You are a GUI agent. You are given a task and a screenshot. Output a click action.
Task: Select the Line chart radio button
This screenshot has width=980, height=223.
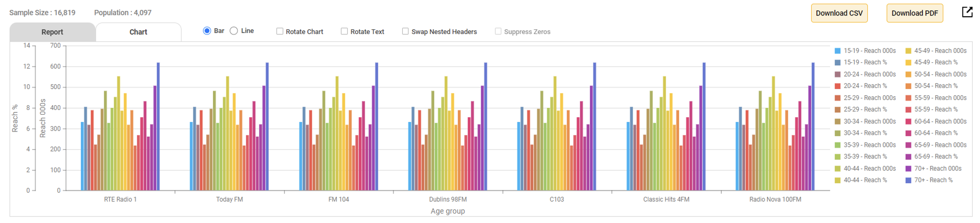[x=234, y=31]
